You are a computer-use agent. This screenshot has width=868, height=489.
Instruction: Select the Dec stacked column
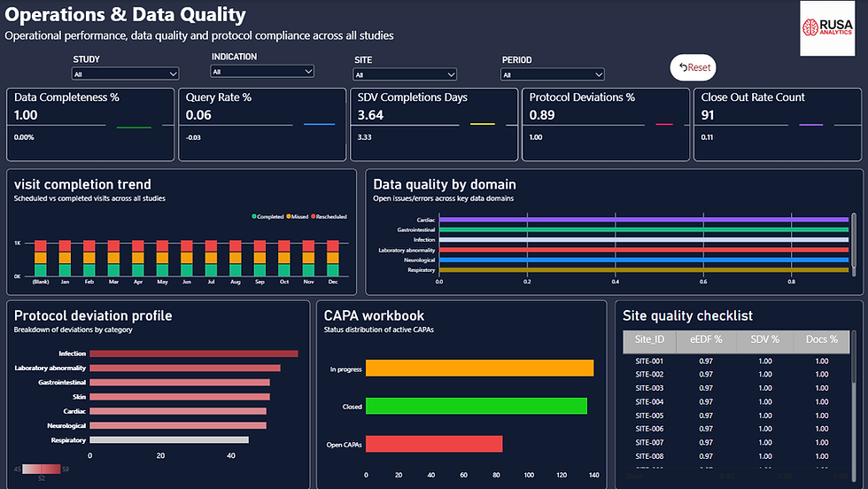333,258
